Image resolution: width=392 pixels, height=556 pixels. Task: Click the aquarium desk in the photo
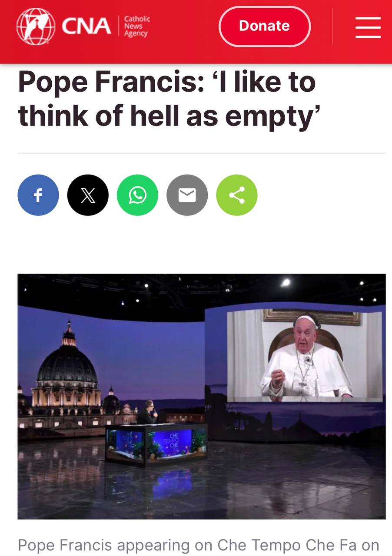(156, 444)
